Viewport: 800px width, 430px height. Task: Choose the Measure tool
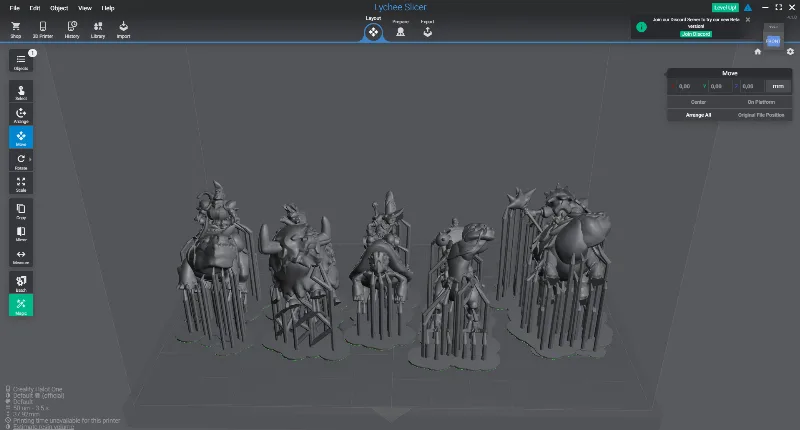(x=21, y=256)
